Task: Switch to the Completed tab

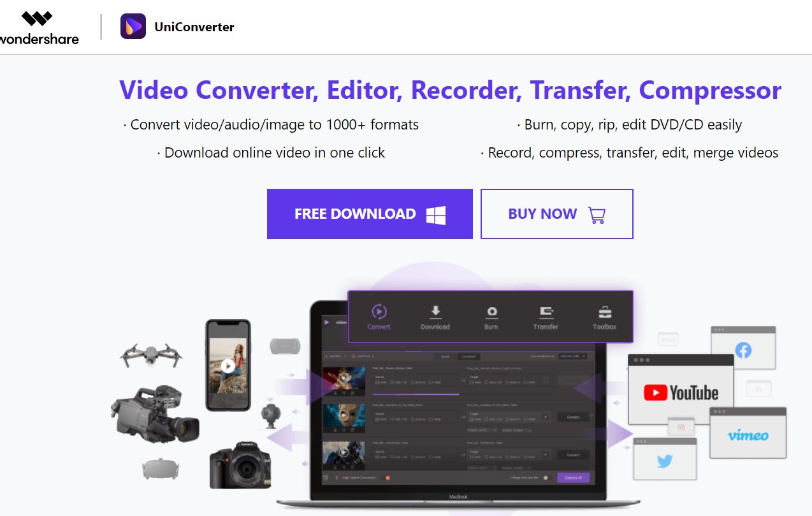Action: point(468,357)
